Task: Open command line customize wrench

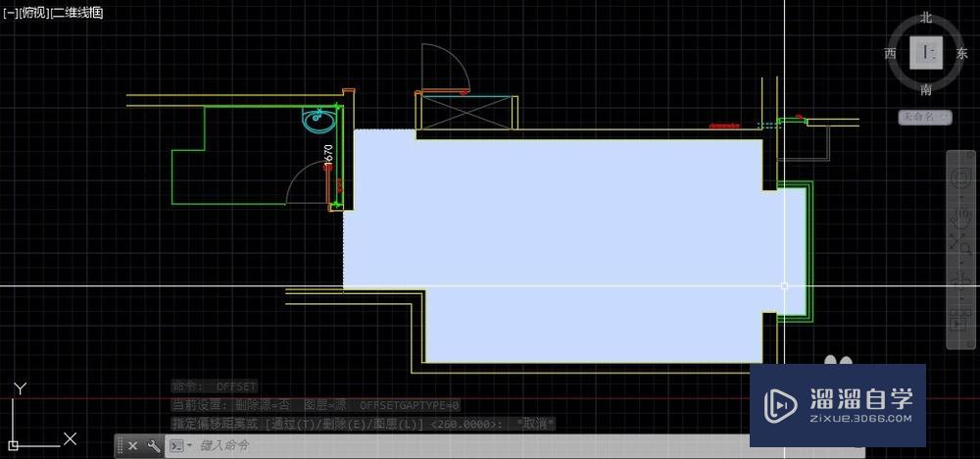Action: (154, 446)
